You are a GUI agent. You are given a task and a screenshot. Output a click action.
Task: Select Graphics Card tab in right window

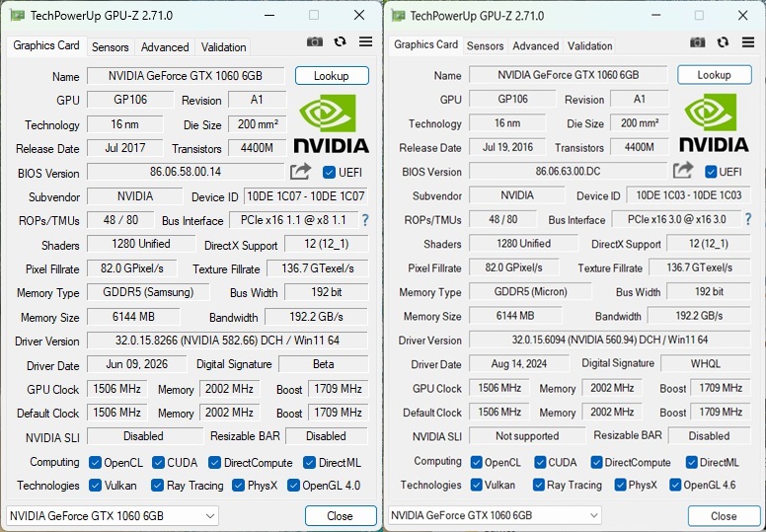click(x=425, y=44)
